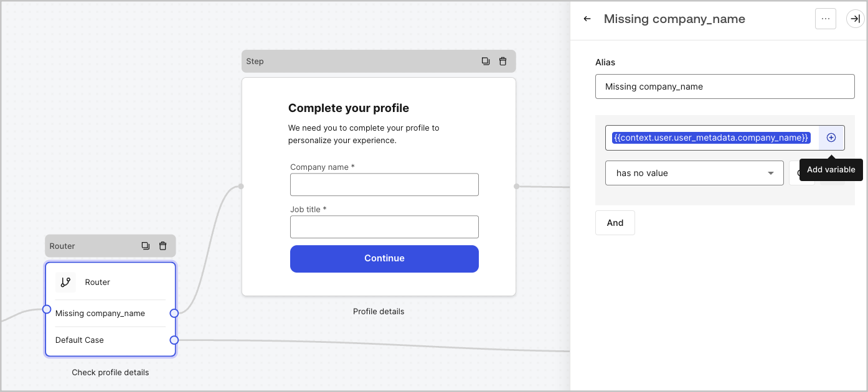
Task: Duplicate the Router node
Action: pos(145,246)
